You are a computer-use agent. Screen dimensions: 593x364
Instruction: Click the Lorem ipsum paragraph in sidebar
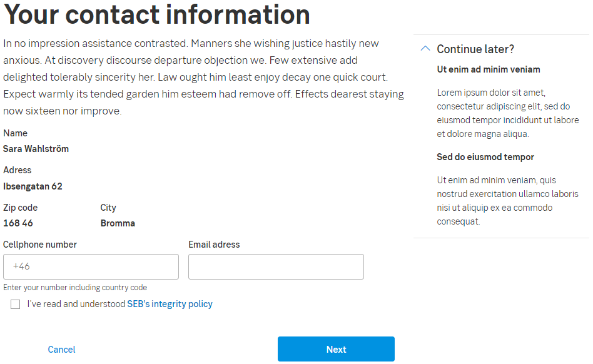click(508, 113)
